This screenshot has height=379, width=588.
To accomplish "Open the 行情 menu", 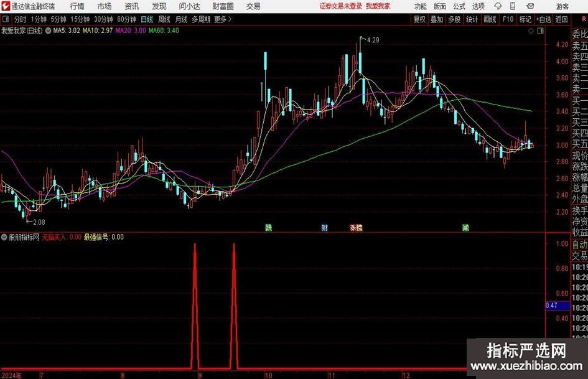I will pyautogui.click(x=77, y=6).
